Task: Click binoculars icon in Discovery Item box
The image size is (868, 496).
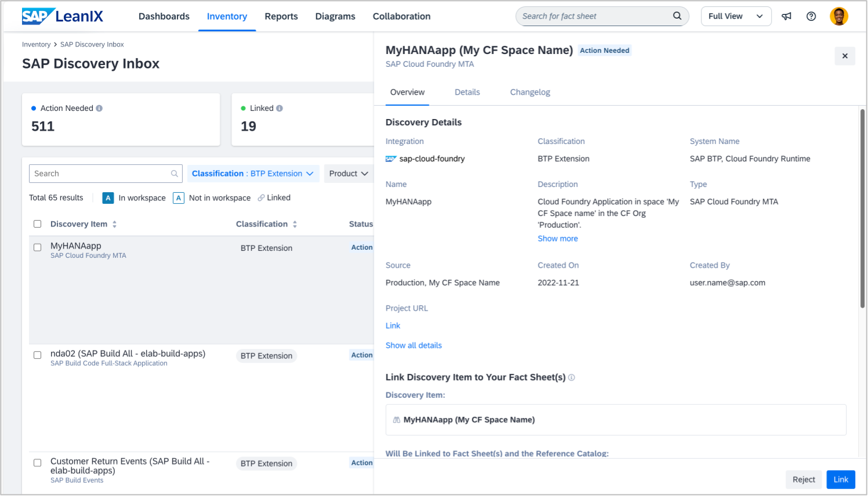Action: pyautogui.click(x=397, y=420)
